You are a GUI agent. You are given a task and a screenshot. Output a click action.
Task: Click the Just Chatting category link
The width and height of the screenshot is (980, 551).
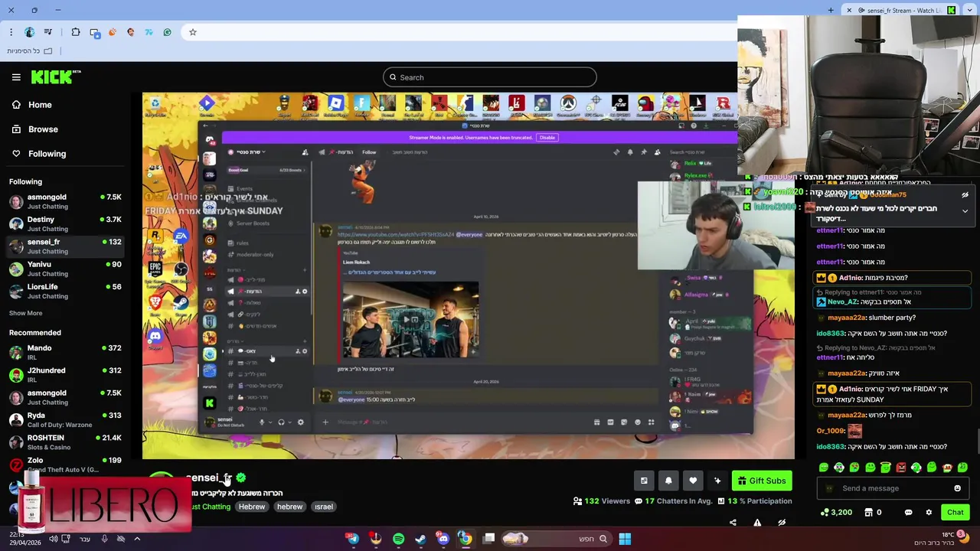pyautogui.click(x=211, y=507)
